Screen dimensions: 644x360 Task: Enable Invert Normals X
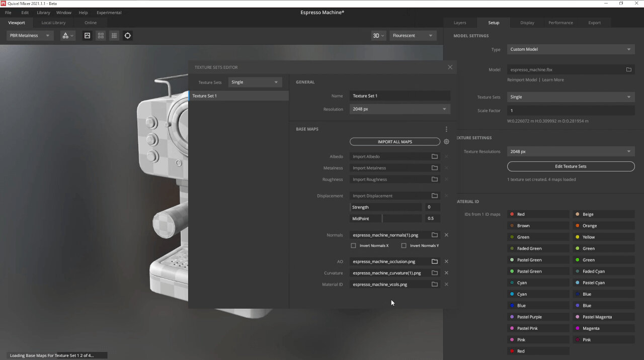[x=353, y=245]
